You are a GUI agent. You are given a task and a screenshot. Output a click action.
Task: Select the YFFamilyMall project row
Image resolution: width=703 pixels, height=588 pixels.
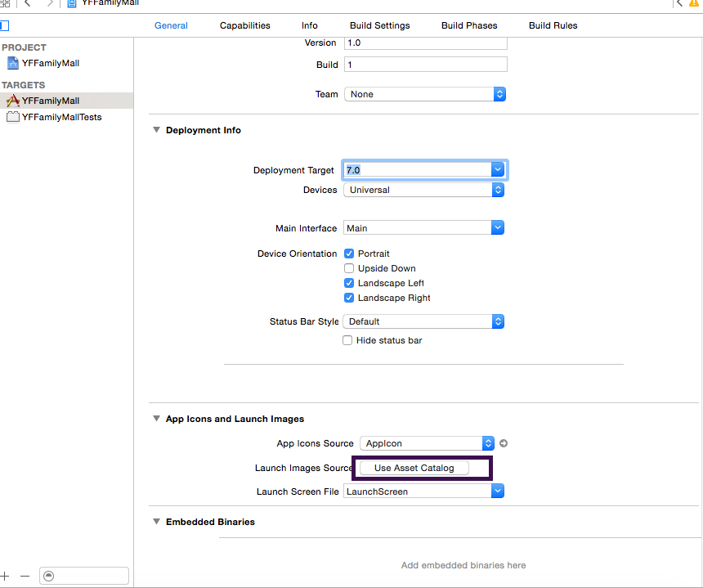[66, 63]
